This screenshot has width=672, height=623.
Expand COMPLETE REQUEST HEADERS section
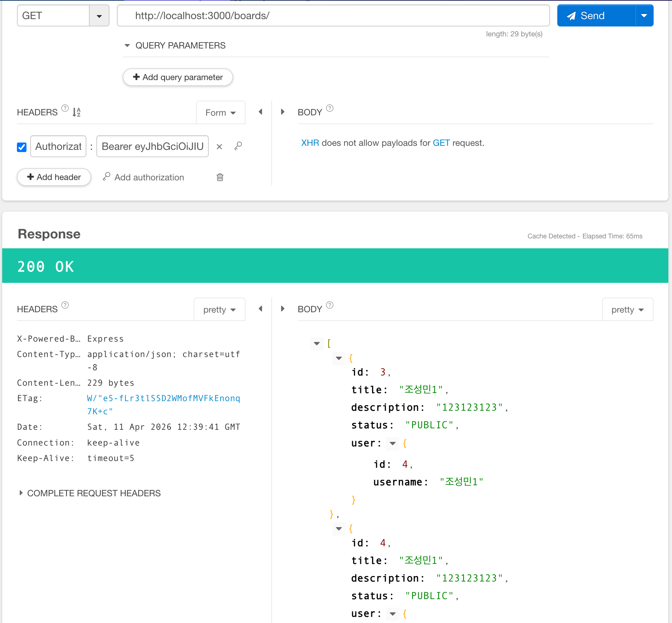tap(21, 493)
